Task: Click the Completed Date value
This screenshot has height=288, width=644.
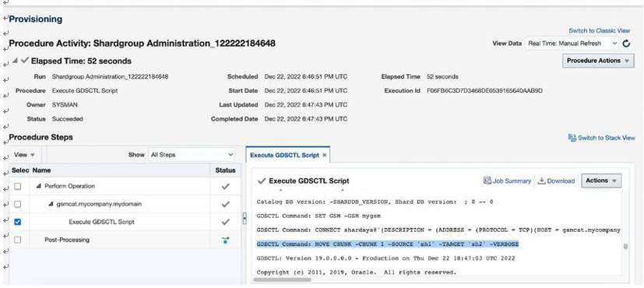Action: [306, 119]
